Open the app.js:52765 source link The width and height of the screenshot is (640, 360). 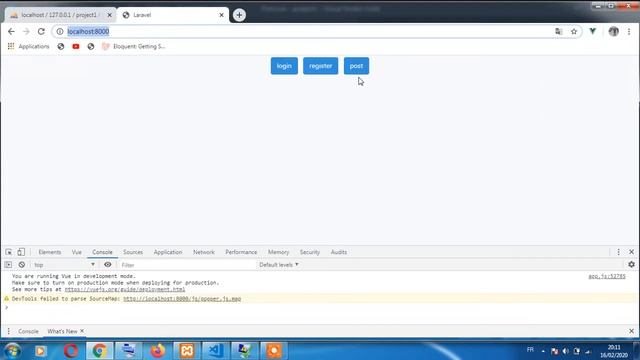pos(607,276)
